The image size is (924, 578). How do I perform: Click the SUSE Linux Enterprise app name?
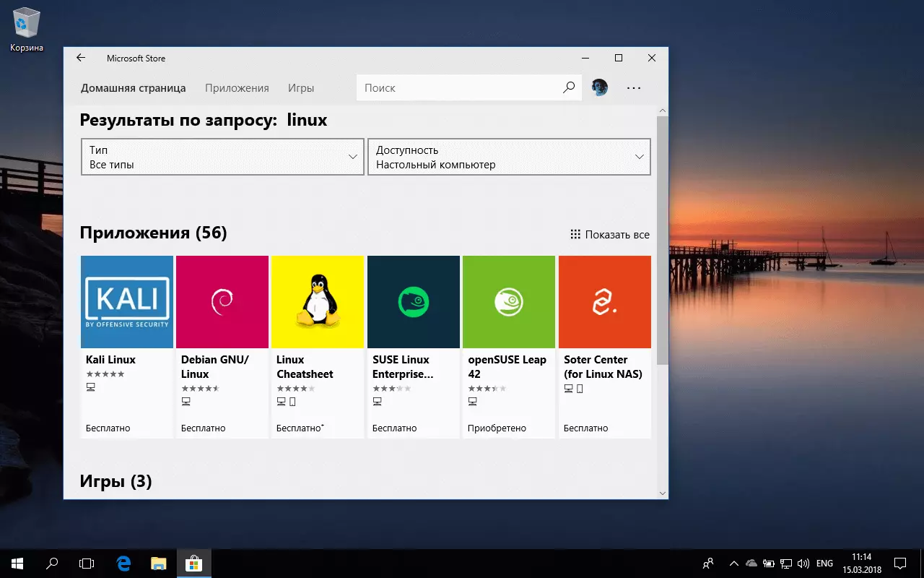[403, 367]
